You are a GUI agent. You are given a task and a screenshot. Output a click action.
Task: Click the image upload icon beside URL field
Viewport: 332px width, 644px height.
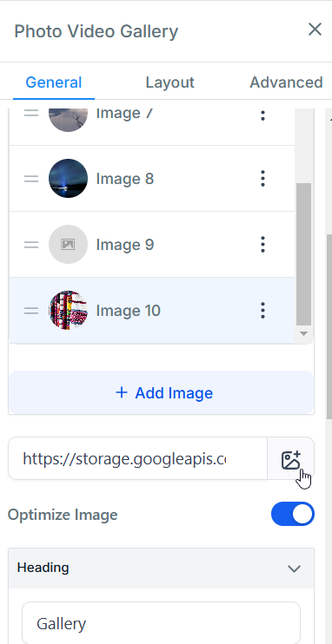click(291, 459)
